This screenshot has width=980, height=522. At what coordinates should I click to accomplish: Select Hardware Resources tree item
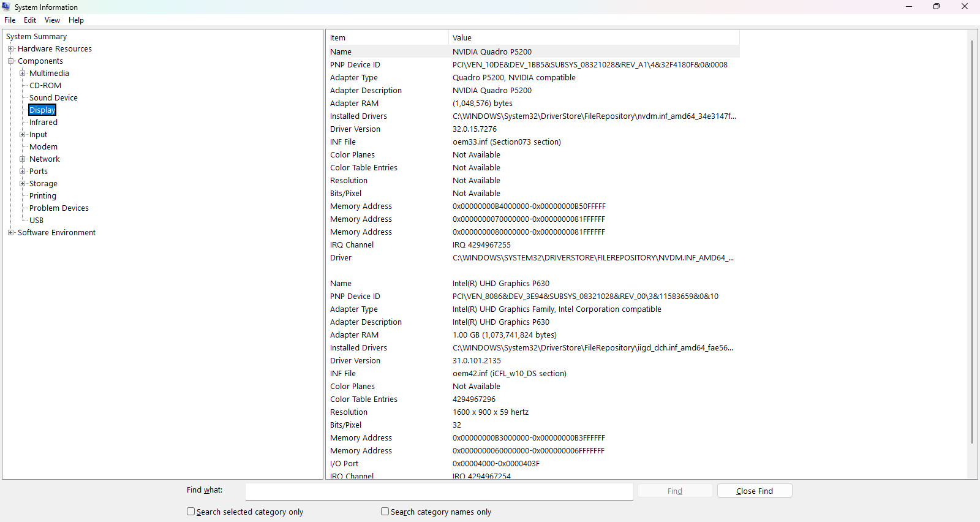pyautogui.click(x=55, y=49)
